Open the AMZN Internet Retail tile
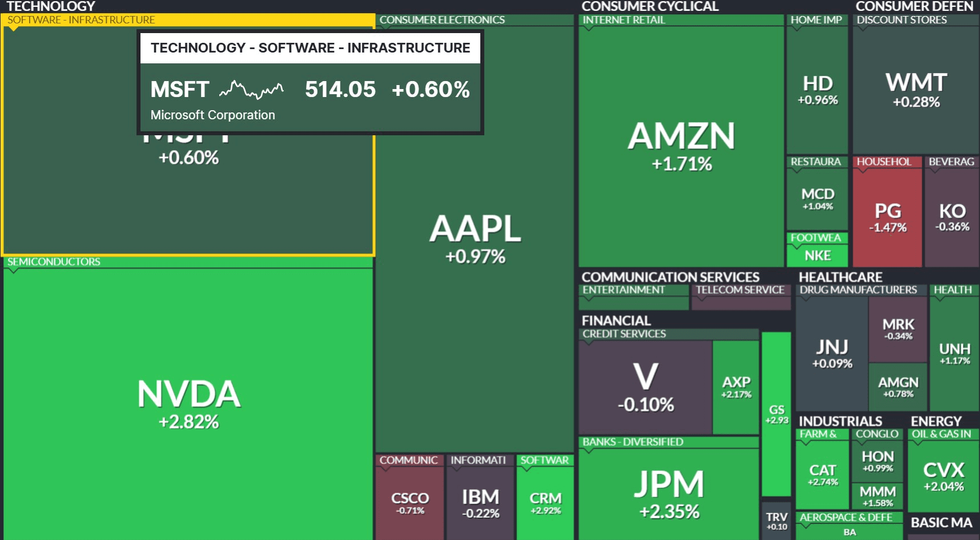 [x=681, y=146]
